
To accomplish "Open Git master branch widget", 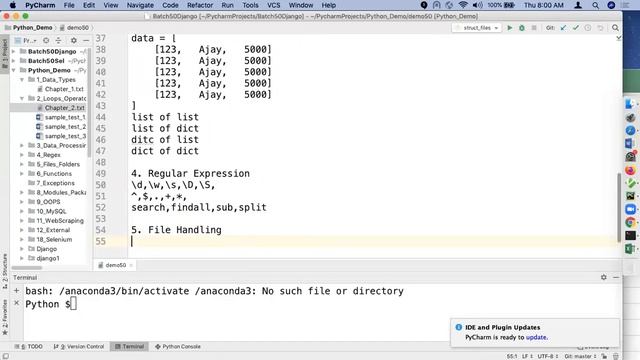I will pos(580,356).
